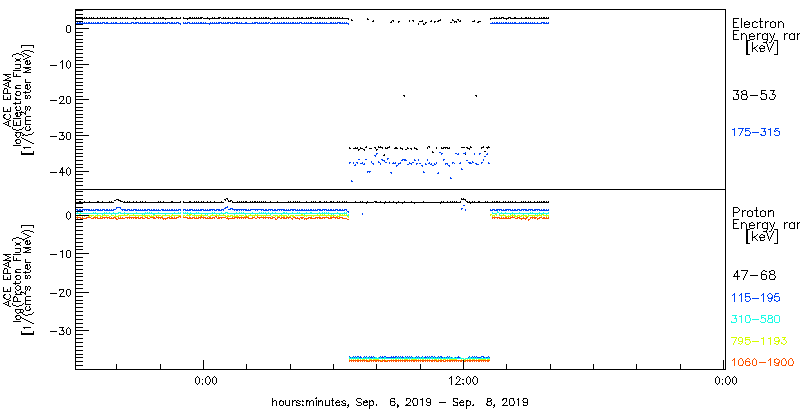Screen dimensions: 800x410
Task: Click the -10 tick label on the electron axis
Action: pos(62,64)
